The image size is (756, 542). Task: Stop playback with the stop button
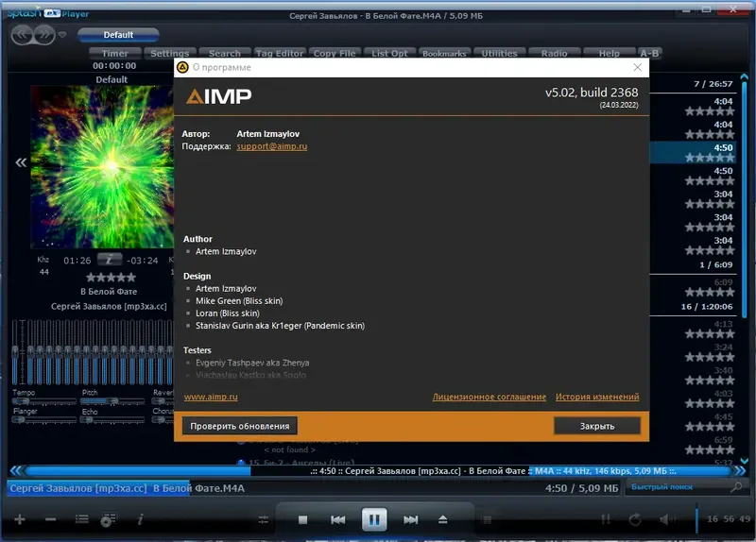[302, 519]
